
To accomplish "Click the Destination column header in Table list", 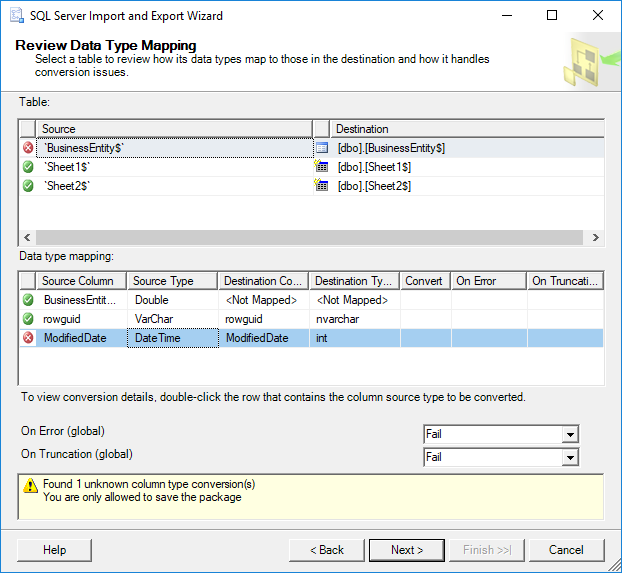I will (467, 129).
